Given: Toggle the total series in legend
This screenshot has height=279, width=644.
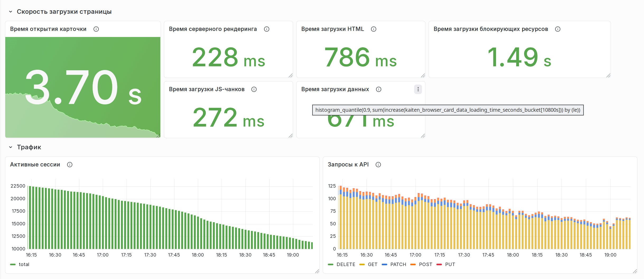Looking at the screenshot, I should click(24, 264).
